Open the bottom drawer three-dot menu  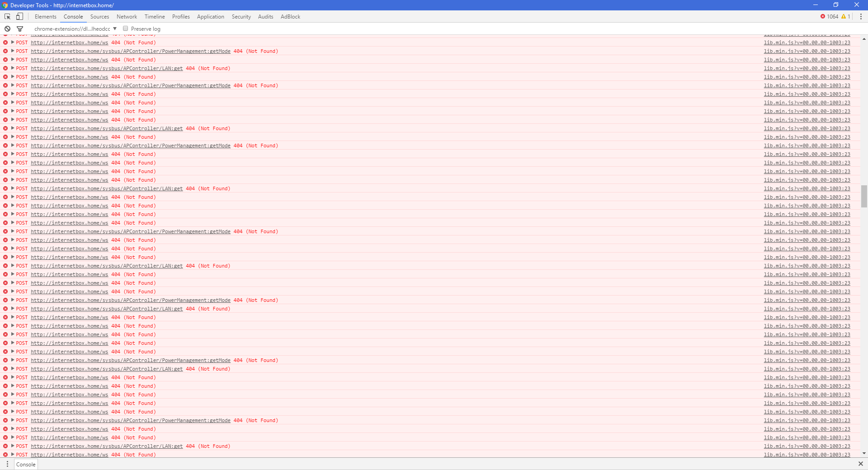click(x=7, y=464)
